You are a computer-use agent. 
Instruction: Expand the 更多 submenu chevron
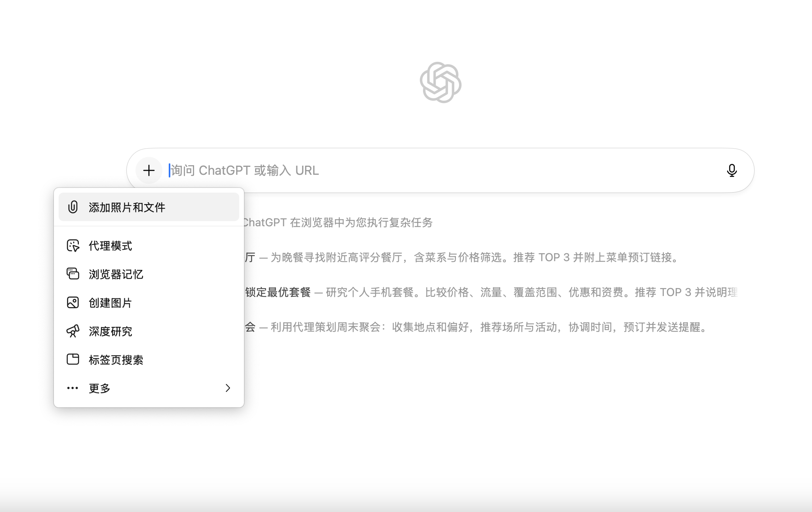(x=228, y=388)
